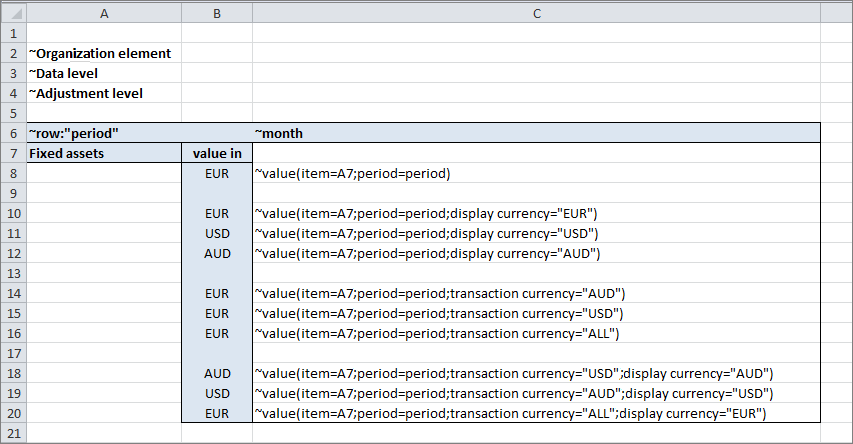Select formula with transaction currency="ALL" in row 16
The width and height of the screenshot is (853, 444).
pyautogui.click(x=439, y=333)
